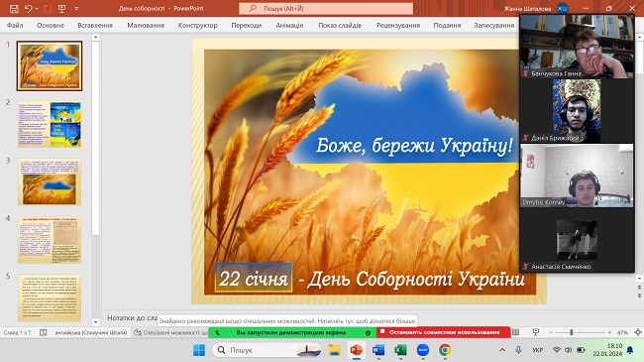Click the англійська language indicator in status bar
The height and width of the screenshot is (362, 644).
point(91,332)
